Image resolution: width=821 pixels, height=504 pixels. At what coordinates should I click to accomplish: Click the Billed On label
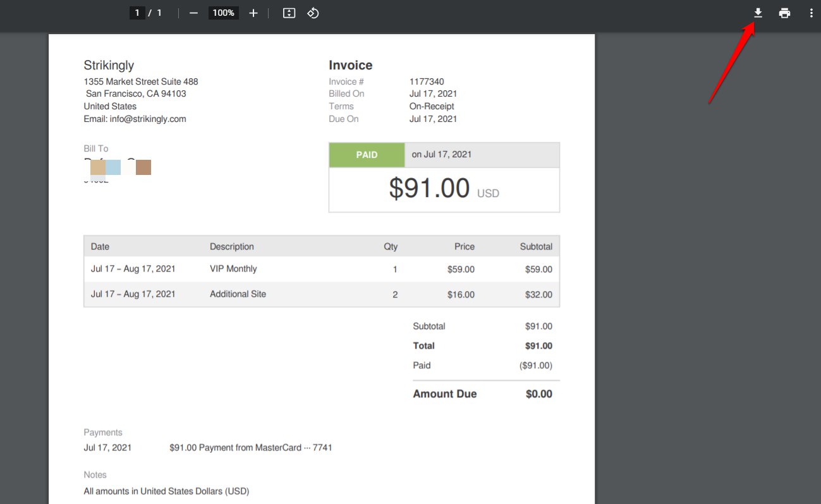coord(346,93)
